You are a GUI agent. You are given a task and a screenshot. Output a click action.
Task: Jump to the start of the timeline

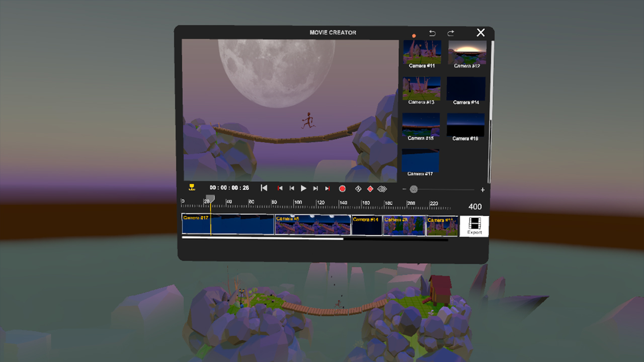(x=263, y=188)
